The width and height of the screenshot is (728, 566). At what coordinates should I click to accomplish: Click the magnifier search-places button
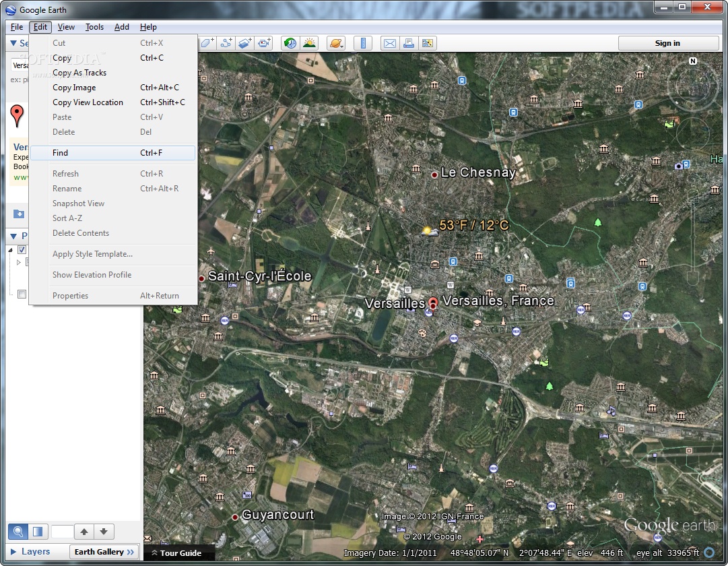(x=18, y=531)
